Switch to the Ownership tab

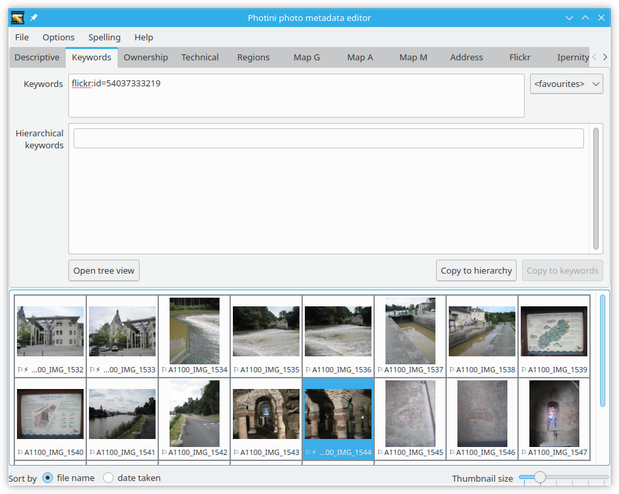[x=146, y=58]
